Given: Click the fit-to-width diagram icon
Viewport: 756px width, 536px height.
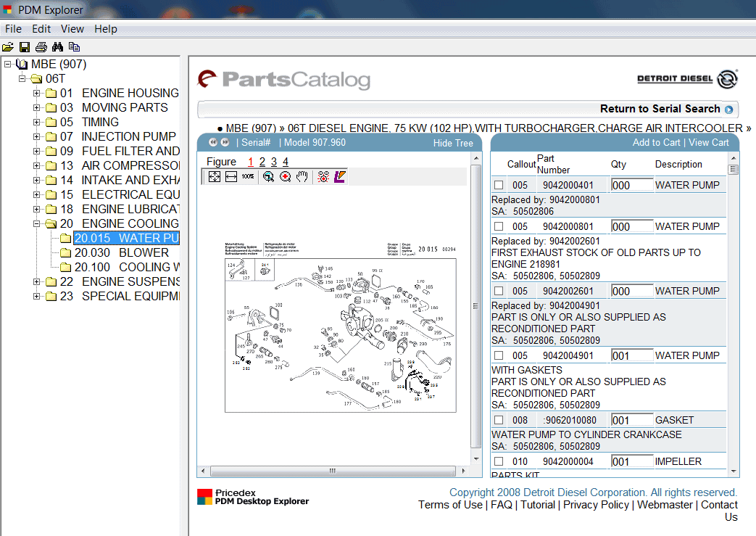Looking at the screenshot, I should pos(231,177).
